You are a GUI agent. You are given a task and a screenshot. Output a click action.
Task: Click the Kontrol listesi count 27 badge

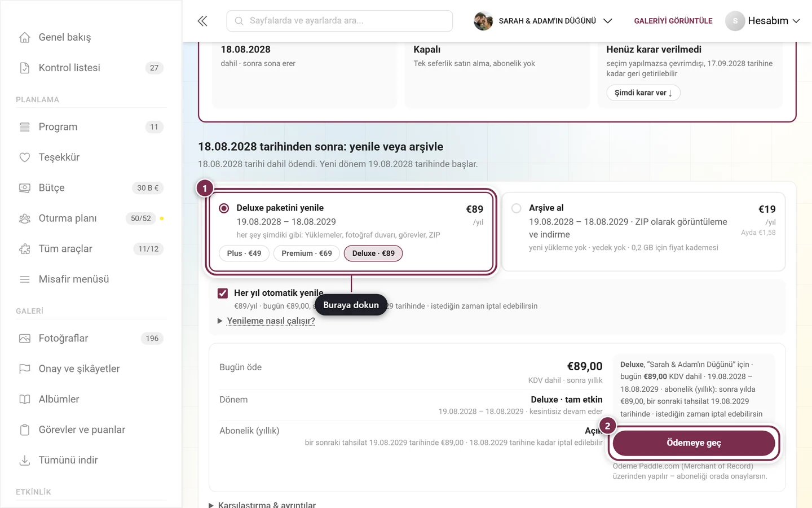[155, 68]
